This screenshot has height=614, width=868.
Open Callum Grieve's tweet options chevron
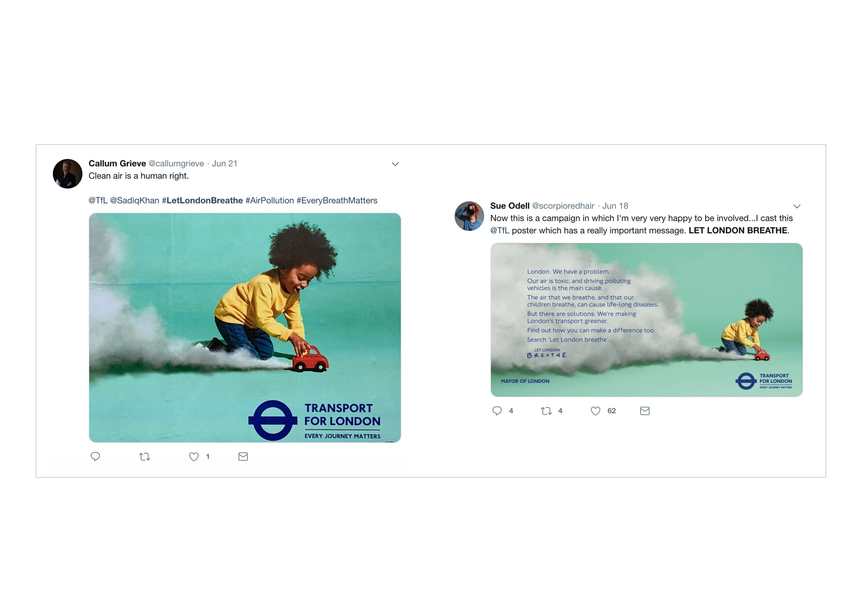pos(395,164)
